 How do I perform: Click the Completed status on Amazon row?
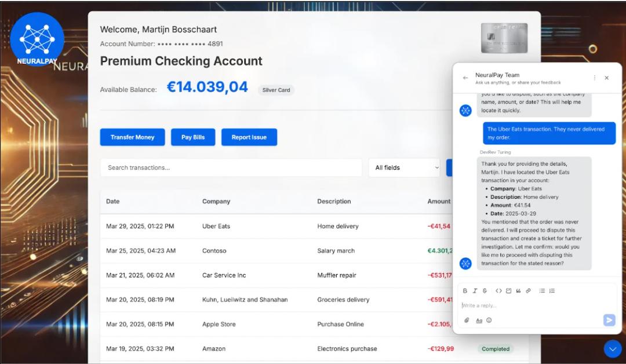pos(496,349)
